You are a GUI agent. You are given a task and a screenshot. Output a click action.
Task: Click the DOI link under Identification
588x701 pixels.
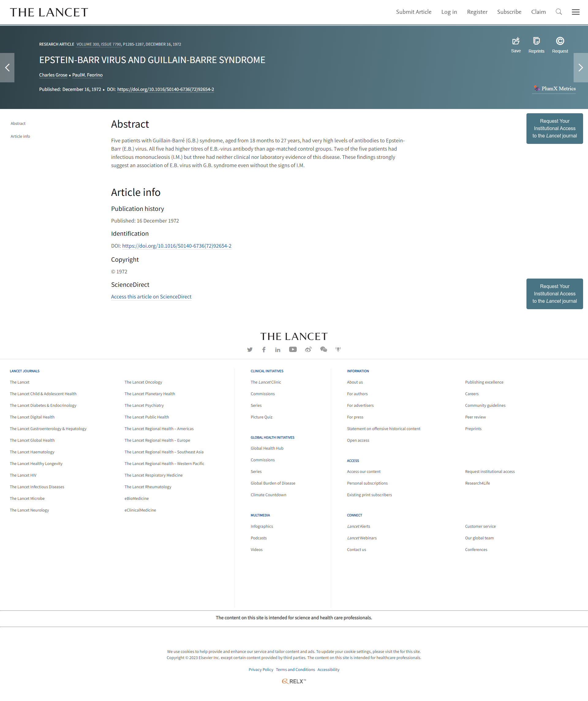(x=177, y=246)
